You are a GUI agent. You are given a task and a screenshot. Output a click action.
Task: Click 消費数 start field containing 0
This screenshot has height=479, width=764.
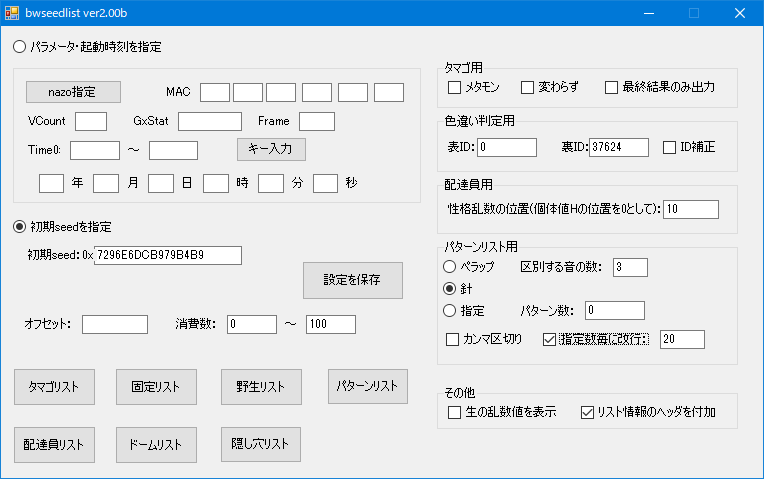click(252, 325)
